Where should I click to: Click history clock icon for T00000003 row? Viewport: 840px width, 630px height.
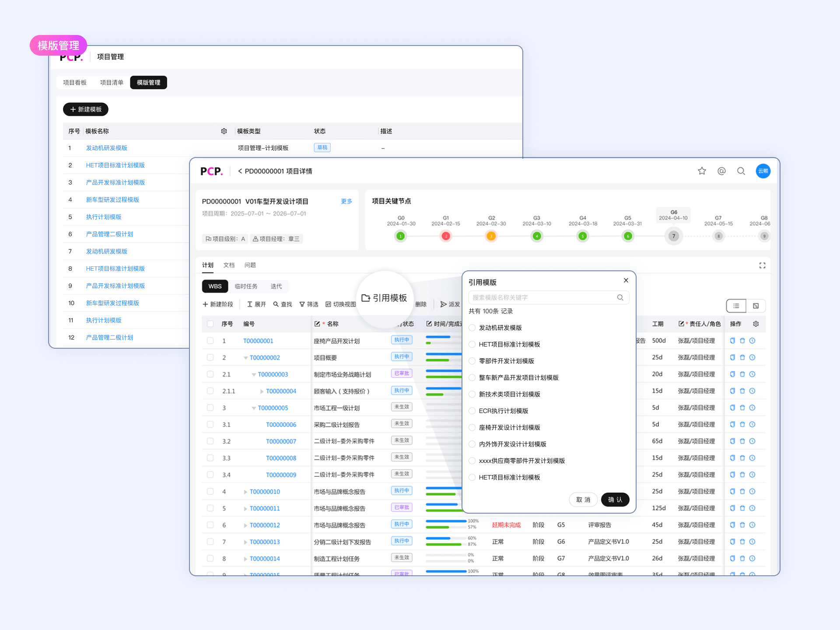tap(752, 374)
